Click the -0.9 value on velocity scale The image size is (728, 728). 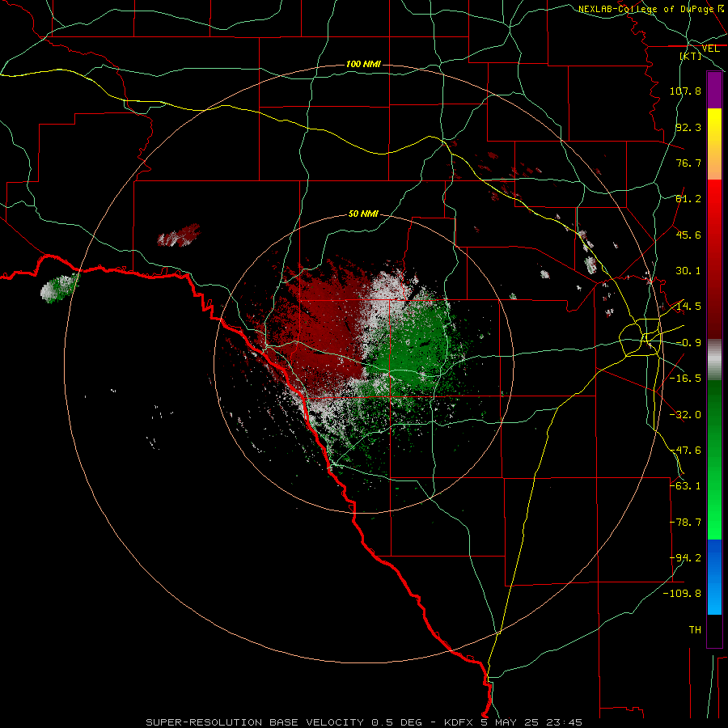688,343
